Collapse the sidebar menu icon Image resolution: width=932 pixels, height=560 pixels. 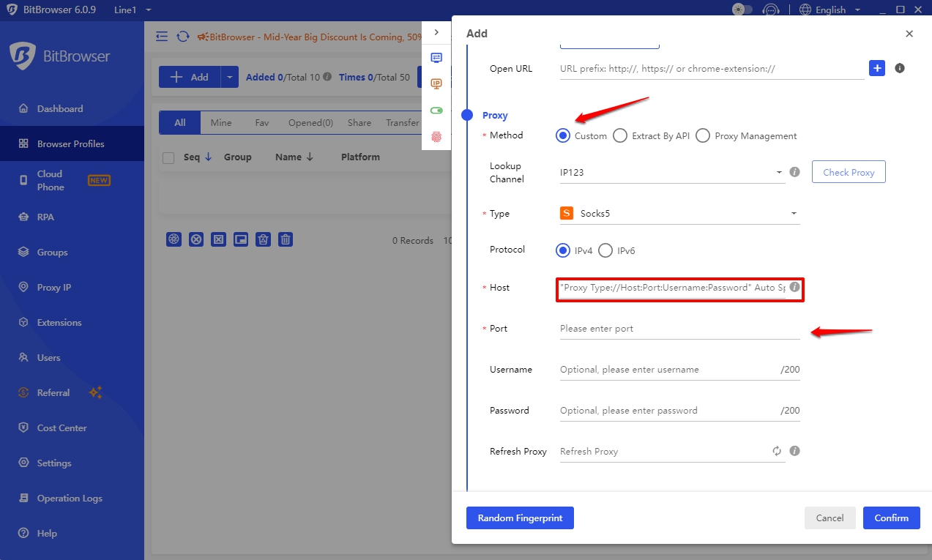[162, 37]
